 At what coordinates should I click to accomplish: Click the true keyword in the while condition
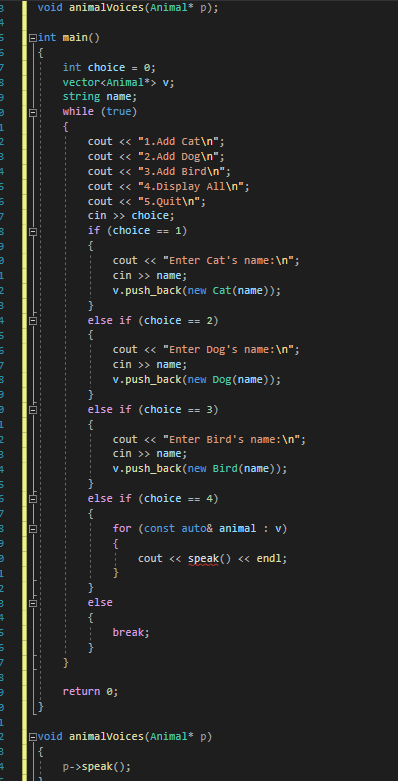(119, 112)
